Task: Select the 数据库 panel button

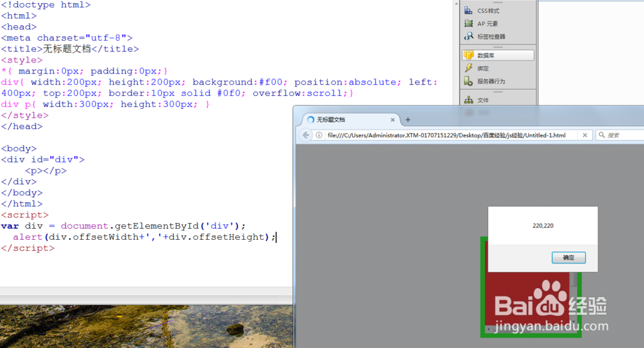Action: [x=498, y=55]
